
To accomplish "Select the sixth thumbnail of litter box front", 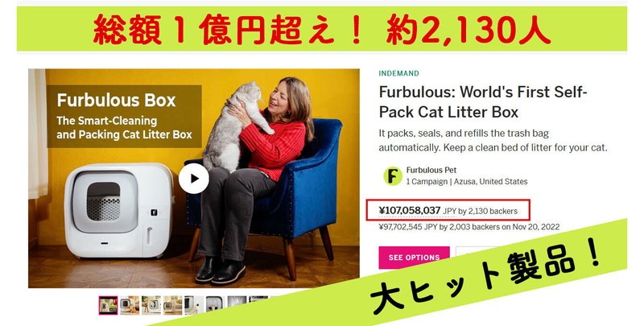I will 215,304.
